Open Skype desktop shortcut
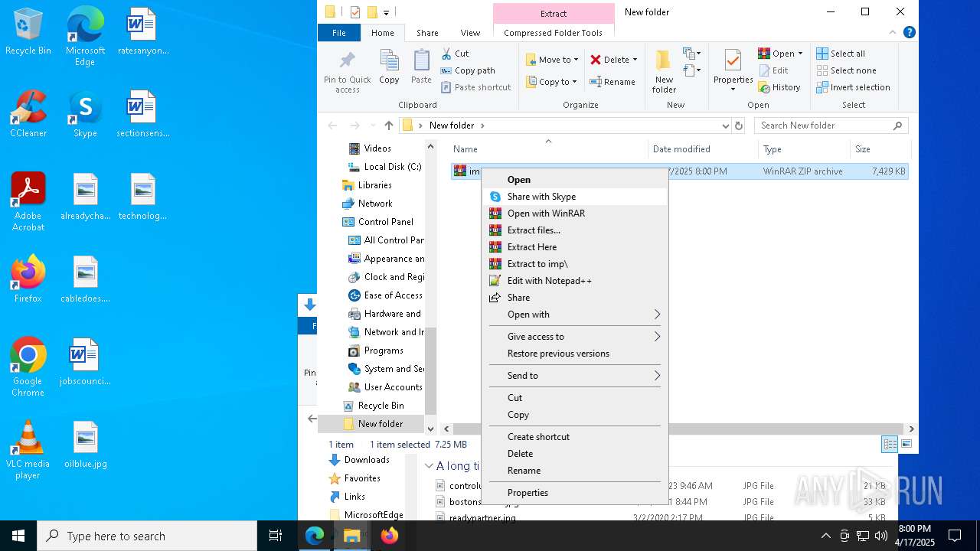Viewport: 980px width, 551px height. coord(85,113)
